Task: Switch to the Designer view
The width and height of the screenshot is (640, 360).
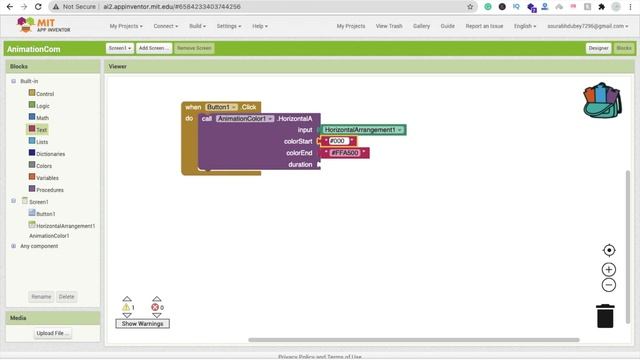Action: 598,48
